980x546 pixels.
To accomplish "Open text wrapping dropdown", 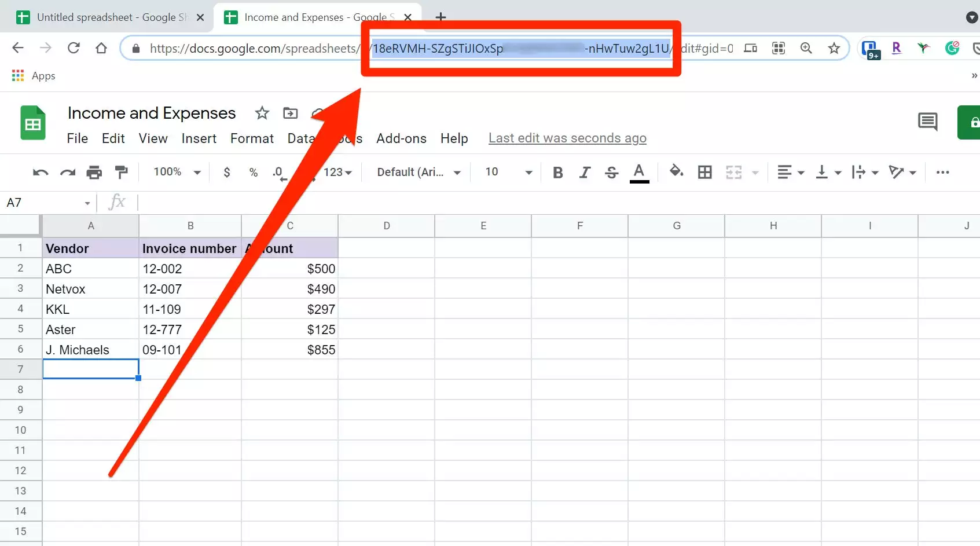I will pyautogui.click(x=865, y=172).
